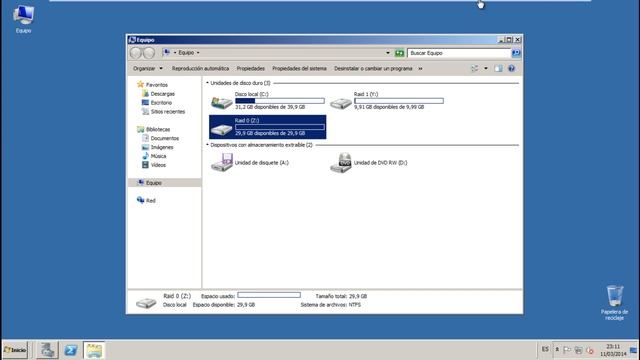Select Favoritos in navigation pane
Viewport: 640px width, 360px height.
[x=157, y=85]
